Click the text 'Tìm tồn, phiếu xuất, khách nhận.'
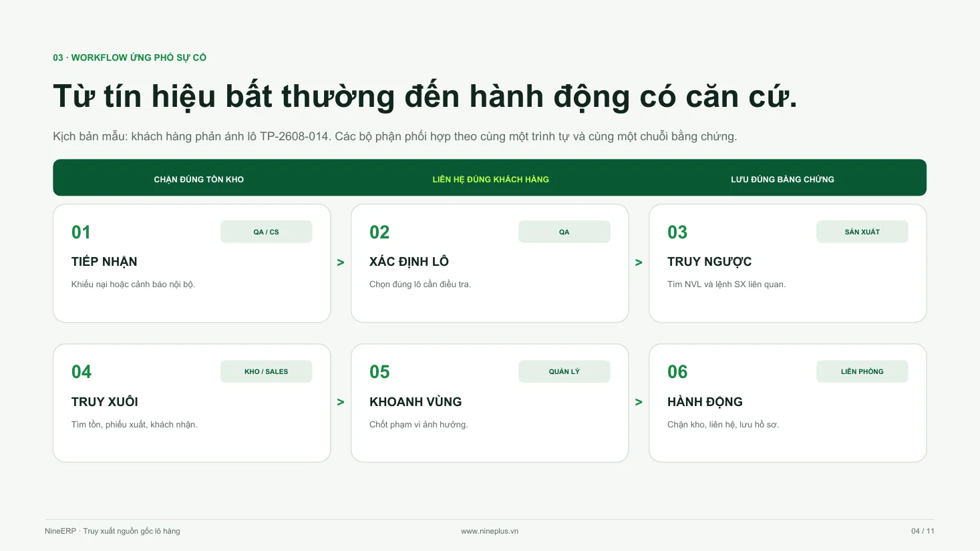Image resolution: width=980 pixels, height=551 pixels. click(x=134, y=425)
